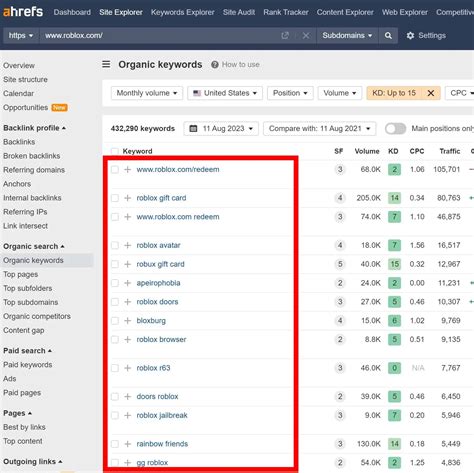The image size is (474, 473).
Task: Check the roblox gift card row checkbox
Action: 115,198
